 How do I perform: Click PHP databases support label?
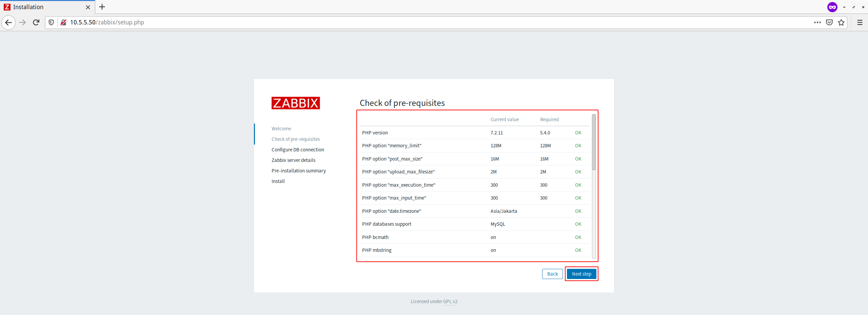coord(387,224)
